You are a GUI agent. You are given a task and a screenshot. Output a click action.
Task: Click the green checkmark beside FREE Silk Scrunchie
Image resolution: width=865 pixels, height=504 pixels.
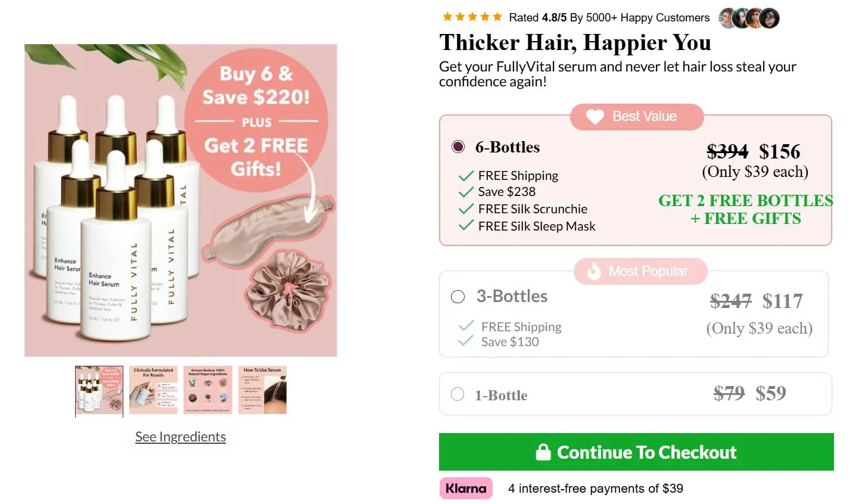[x=465, y=209]
